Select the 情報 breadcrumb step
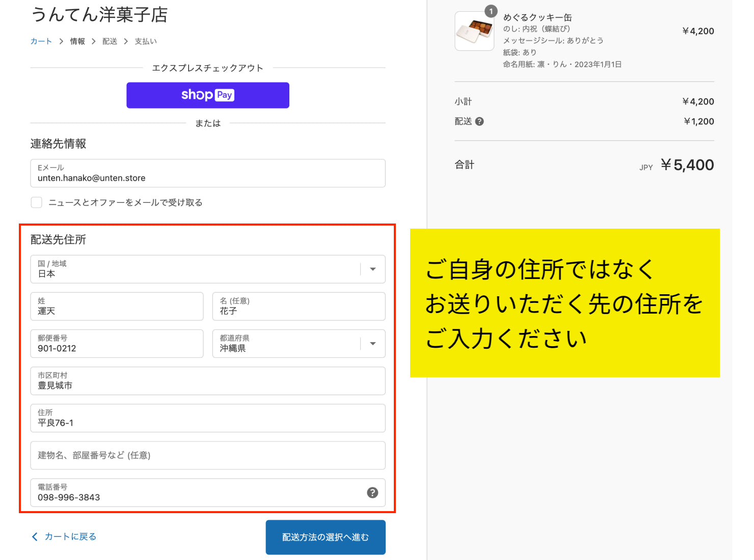The height and width of the screenshot is (560, 754). 77,41
